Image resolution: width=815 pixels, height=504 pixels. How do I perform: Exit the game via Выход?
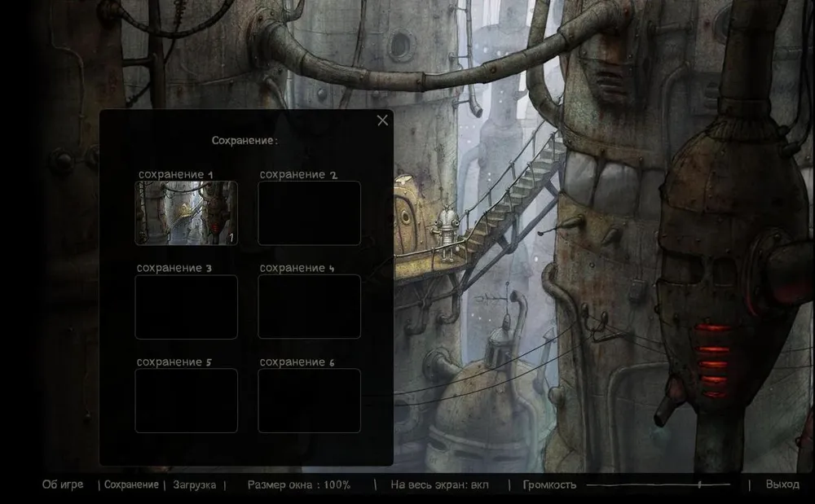tap(782, 484)
